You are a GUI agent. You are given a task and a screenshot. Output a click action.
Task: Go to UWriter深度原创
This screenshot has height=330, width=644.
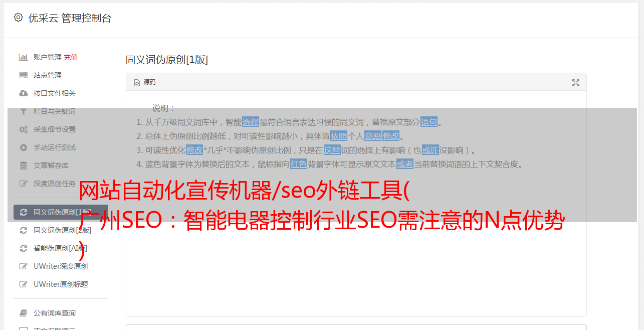61,266
